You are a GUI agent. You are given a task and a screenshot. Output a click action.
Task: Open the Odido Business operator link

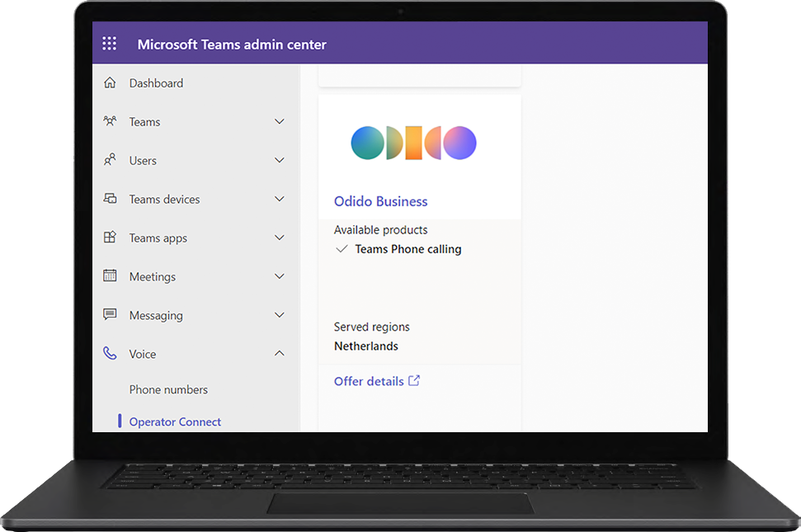380,201
